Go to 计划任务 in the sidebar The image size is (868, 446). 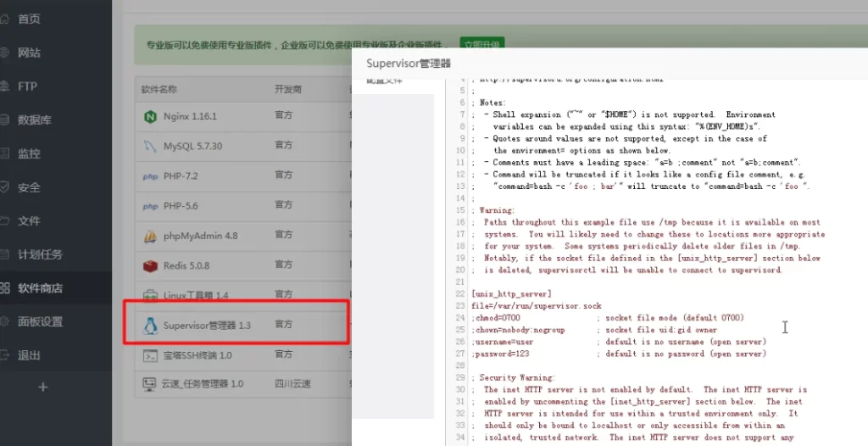tap(40, 255)
